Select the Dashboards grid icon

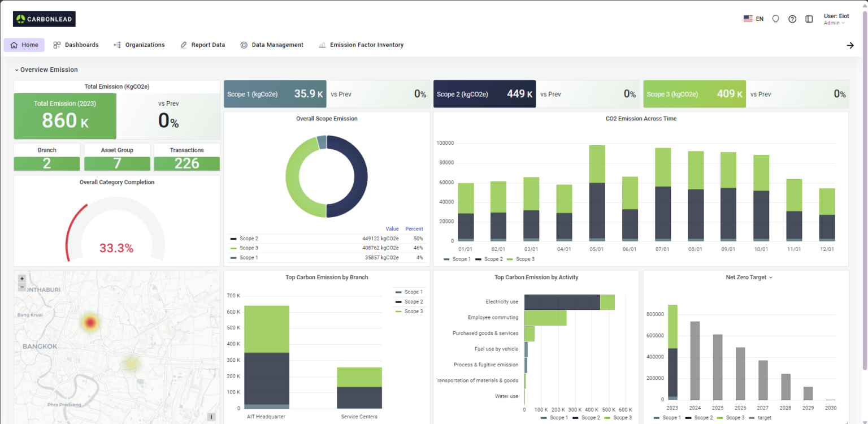click(55, 45)
